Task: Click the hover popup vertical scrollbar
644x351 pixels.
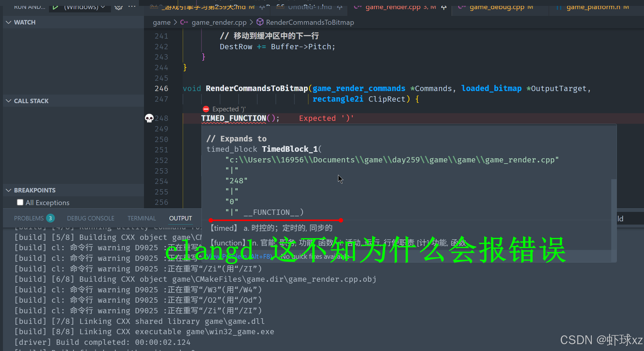Action: coord(614,212)
